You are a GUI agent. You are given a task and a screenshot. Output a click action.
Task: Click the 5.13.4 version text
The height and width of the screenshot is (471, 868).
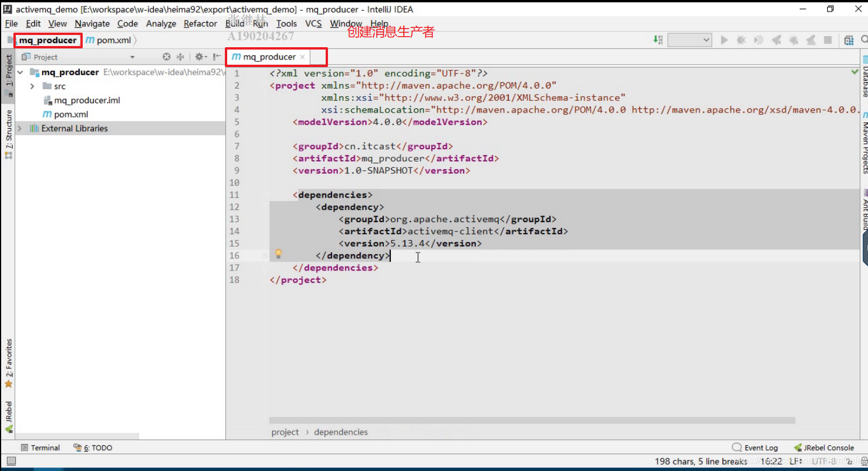click(407, 244)
